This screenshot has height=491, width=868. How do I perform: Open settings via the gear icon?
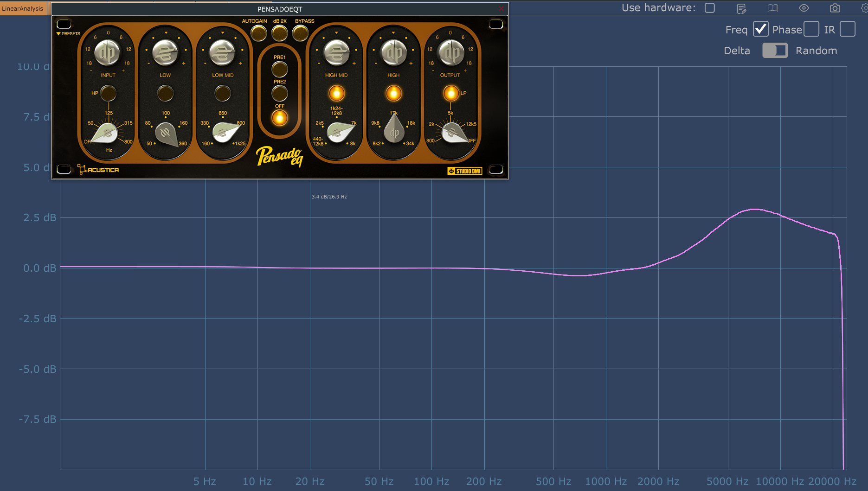coord(864,8)
